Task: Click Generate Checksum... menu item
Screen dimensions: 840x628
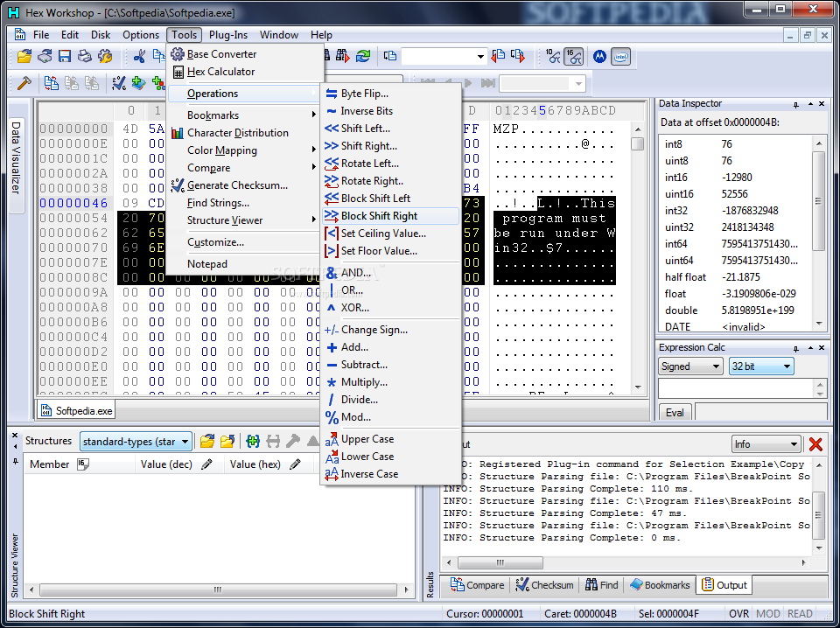Action: tap(244, 185)
